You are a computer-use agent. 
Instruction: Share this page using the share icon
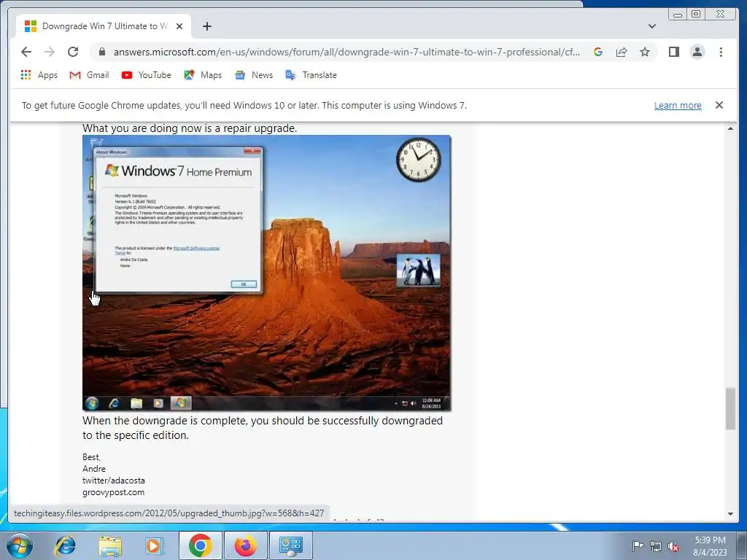click(x=622, y=52)
